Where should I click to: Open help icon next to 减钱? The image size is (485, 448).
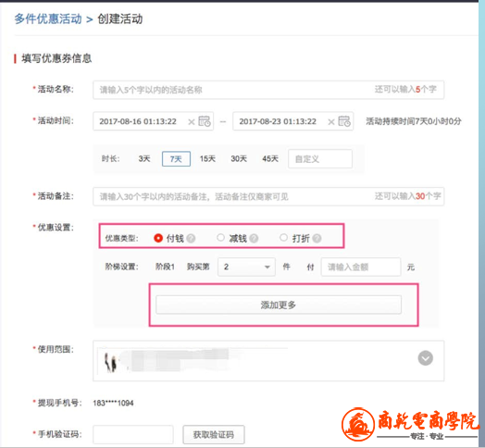pos(254,238)
